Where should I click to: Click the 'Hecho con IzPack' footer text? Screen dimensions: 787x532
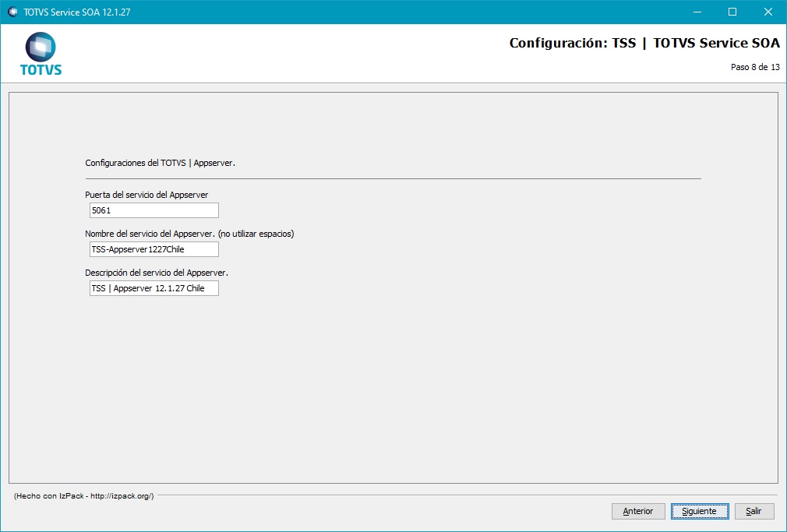point(84,496)
